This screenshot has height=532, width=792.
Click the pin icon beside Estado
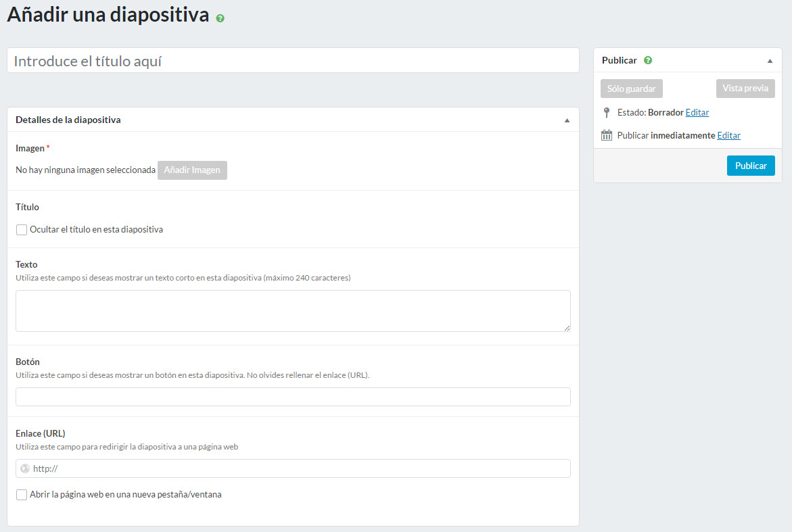607,113
